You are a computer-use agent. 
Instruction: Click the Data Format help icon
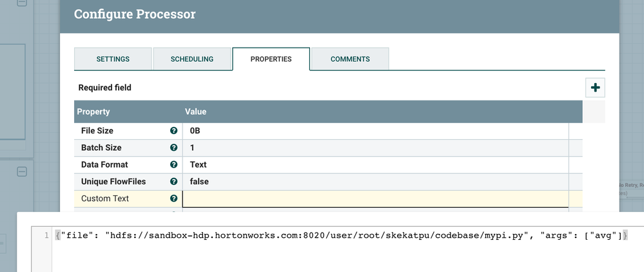(x=173, y=165)
